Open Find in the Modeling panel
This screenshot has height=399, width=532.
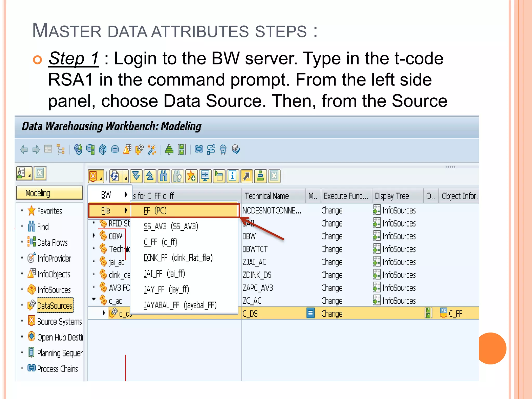coord(43,227)
